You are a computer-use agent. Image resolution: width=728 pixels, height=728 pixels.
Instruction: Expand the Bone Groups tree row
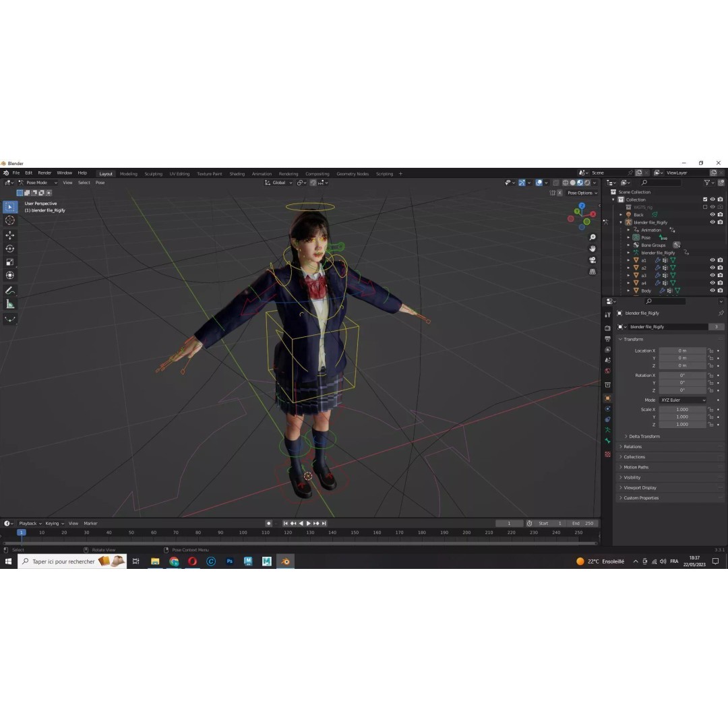point(629,245)
